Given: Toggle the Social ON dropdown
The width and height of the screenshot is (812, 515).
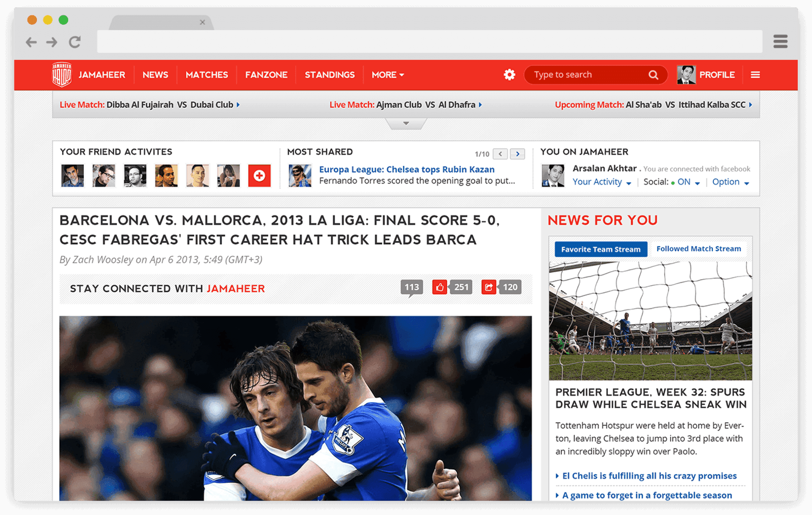Looking at the screenshot, I should [688, 182].
